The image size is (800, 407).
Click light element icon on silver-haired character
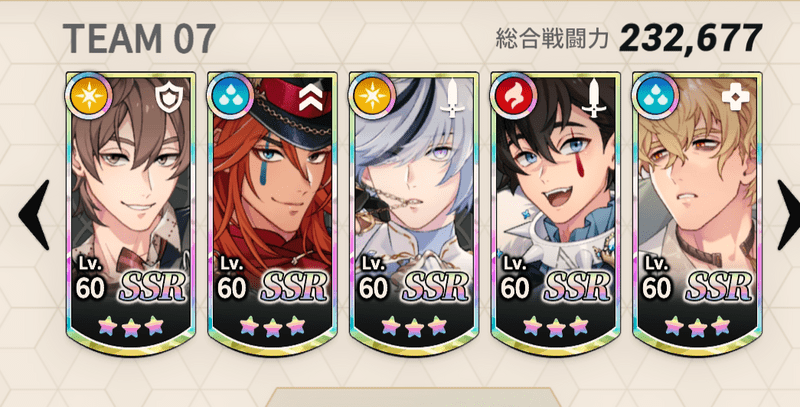point(372,96)
